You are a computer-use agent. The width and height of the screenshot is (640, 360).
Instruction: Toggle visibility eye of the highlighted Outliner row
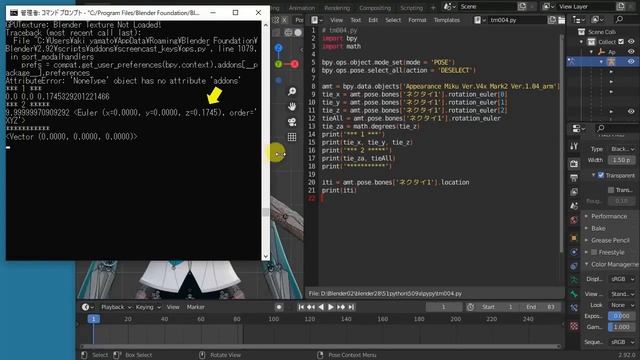[x=631, y=61]
